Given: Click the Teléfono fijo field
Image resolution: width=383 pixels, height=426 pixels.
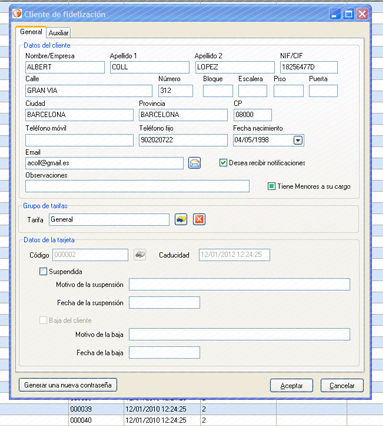Looking at the screenshot, I should coord(183,140).
